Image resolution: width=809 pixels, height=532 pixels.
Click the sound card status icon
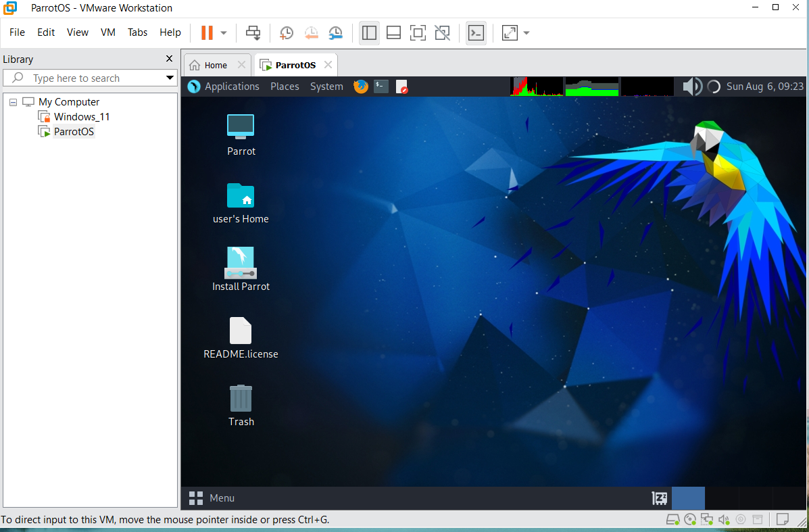point(723,519)
